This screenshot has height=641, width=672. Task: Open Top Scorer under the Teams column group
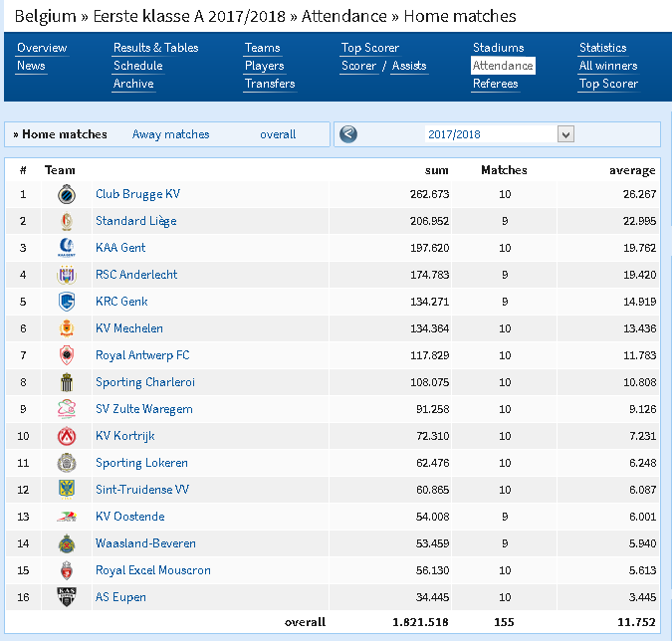click(370, 48)
